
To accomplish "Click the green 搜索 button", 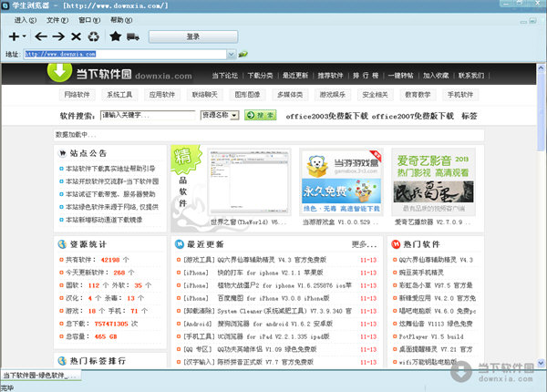I will coord(261,115).
